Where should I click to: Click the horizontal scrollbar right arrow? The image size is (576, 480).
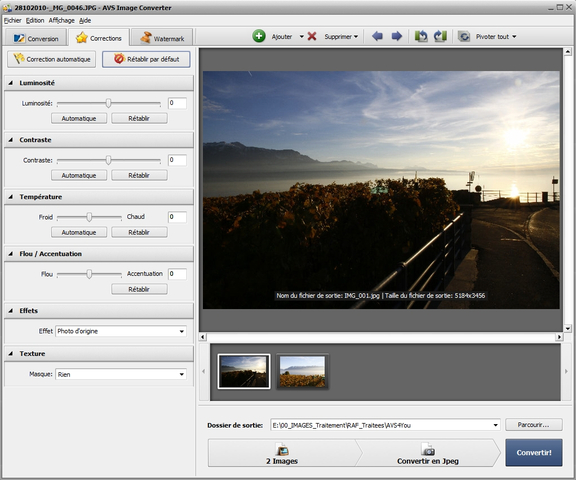(x=559, y=336)
